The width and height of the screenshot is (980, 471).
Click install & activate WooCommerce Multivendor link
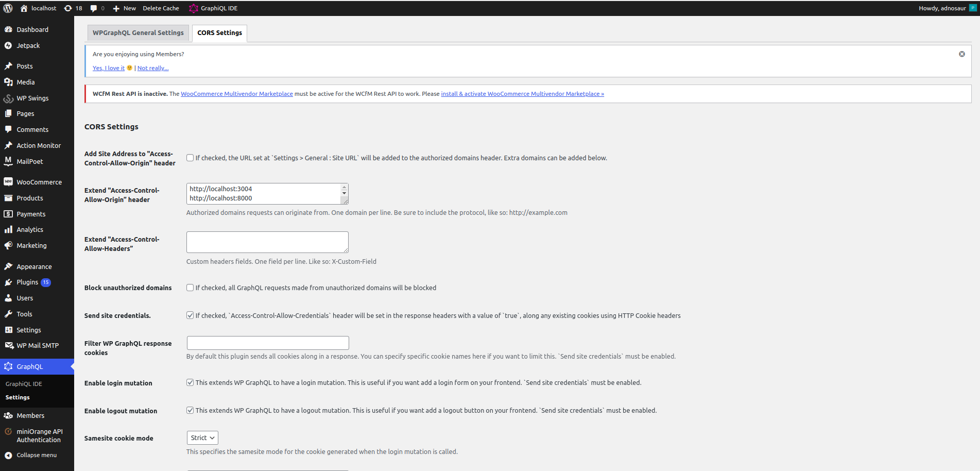click(x=522, y=94)
